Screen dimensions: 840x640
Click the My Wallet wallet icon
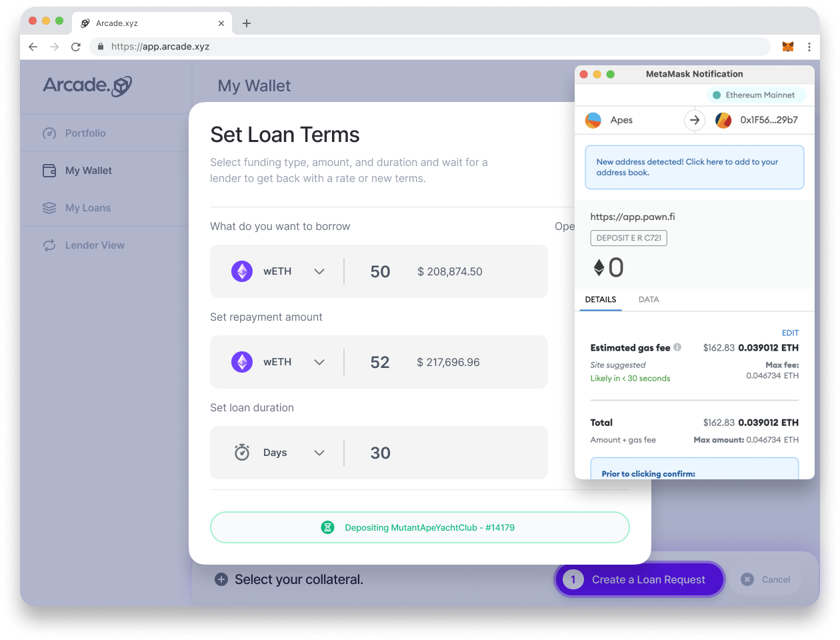[x=49, y=171]
